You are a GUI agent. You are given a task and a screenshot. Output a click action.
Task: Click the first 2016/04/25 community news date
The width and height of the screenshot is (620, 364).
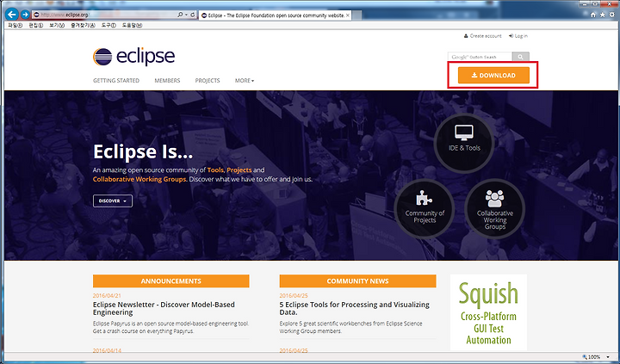(294, 296)
